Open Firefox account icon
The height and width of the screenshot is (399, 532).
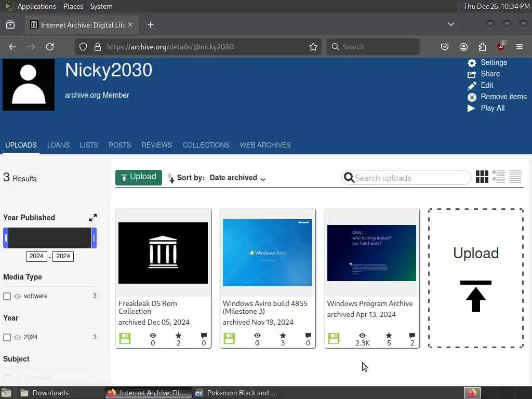[463, 47]
